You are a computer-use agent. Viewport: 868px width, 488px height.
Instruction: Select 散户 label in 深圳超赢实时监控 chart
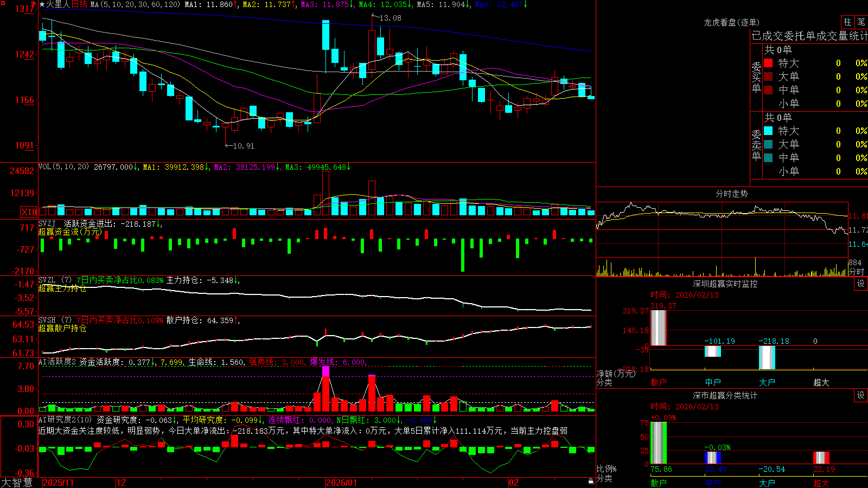(x=659, y=382)
